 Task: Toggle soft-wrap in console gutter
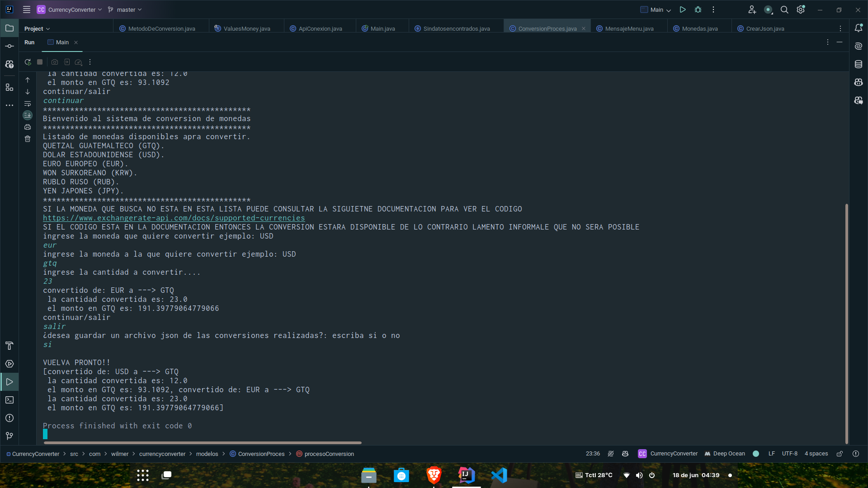pyautogui.click(x=28, y=103)
